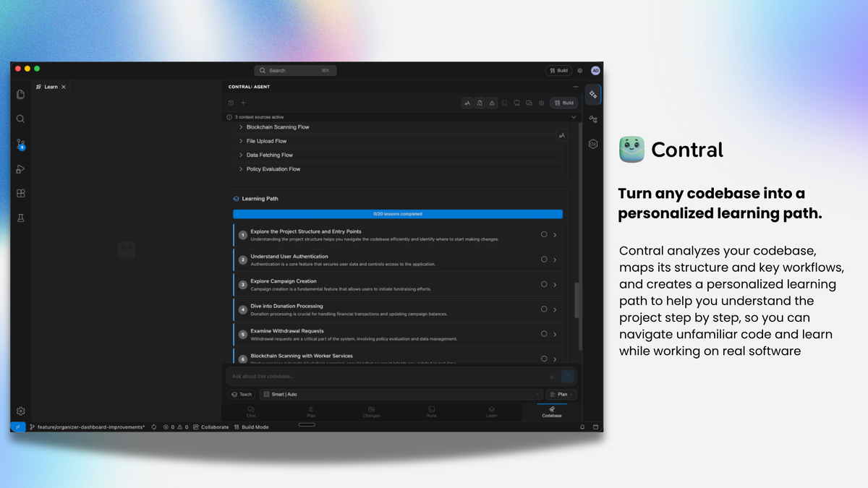
Task: Open the Smart | Auto model dropdown
Action: coord(401,395)
